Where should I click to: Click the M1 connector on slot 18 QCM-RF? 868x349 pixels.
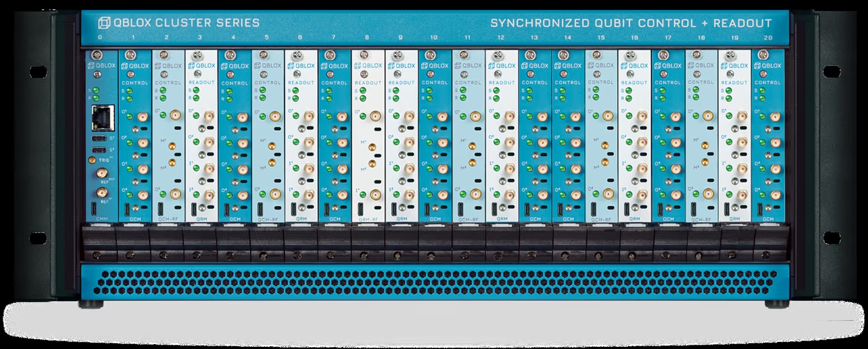(x=705, y=145)
